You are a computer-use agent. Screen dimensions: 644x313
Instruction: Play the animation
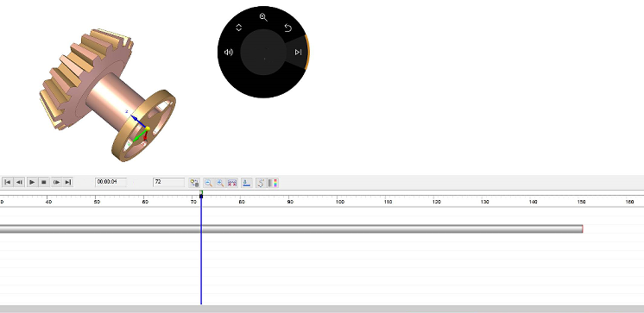click(x=32, y=182)
